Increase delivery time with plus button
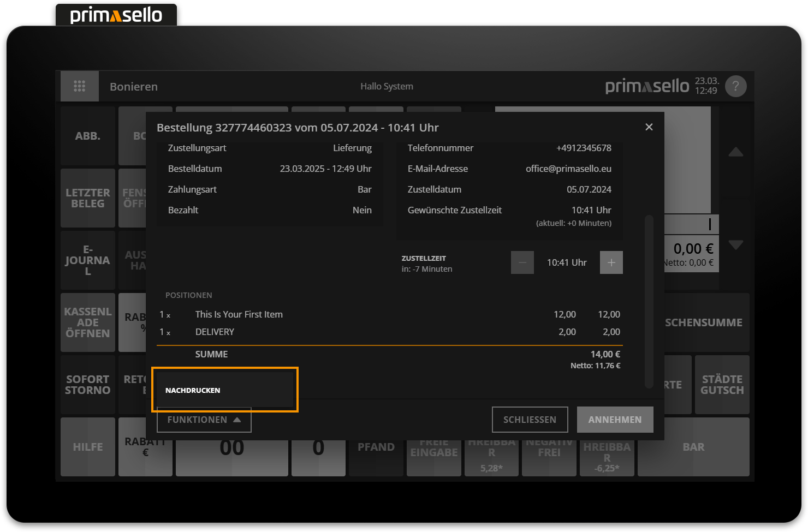The width and height of the screenshot is (808, 532). point(611,262)
